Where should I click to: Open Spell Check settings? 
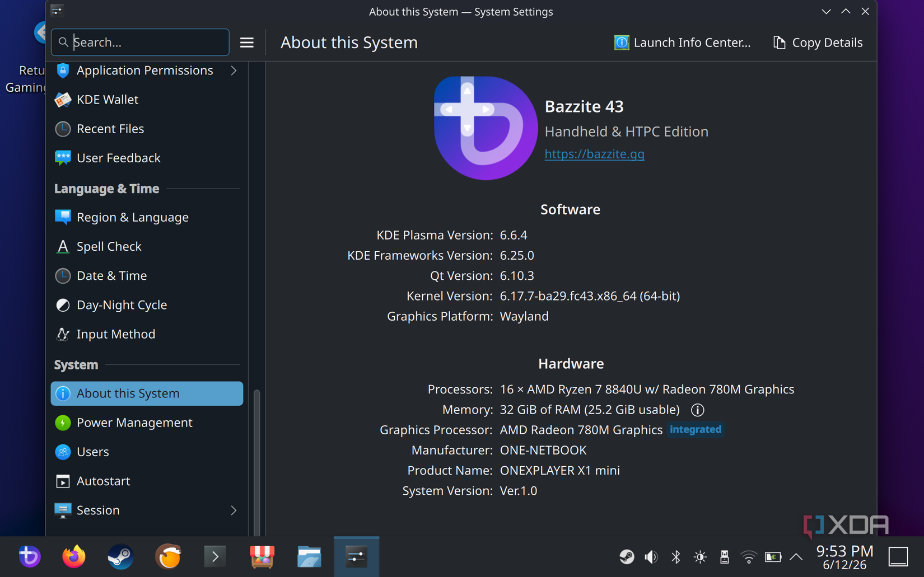click(147, 246)
